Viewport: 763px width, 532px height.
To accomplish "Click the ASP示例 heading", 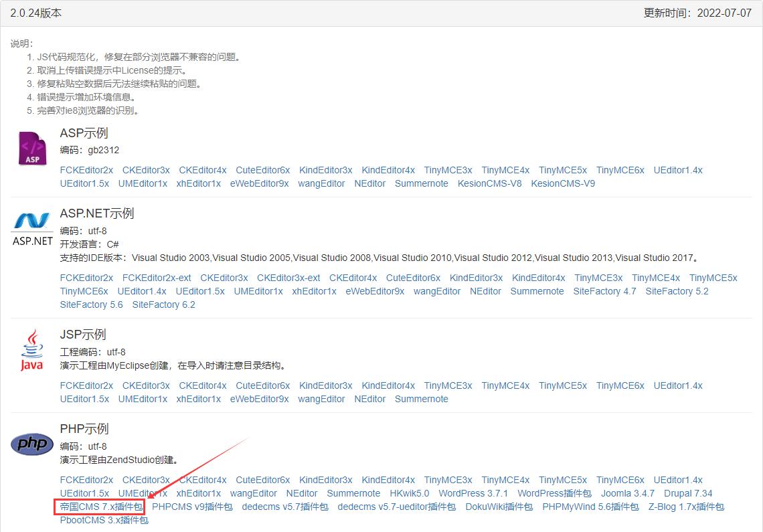I will click(84, 133).
